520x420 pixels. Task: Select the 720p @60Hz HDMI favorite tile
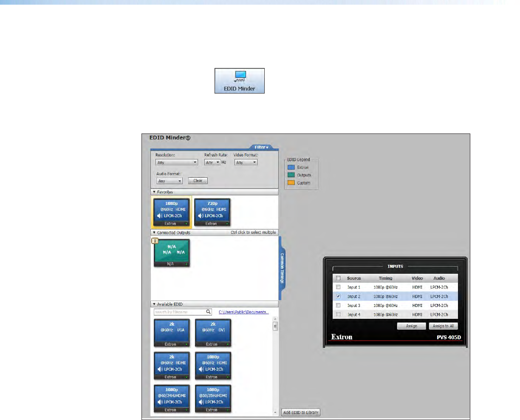coord(212,213)
